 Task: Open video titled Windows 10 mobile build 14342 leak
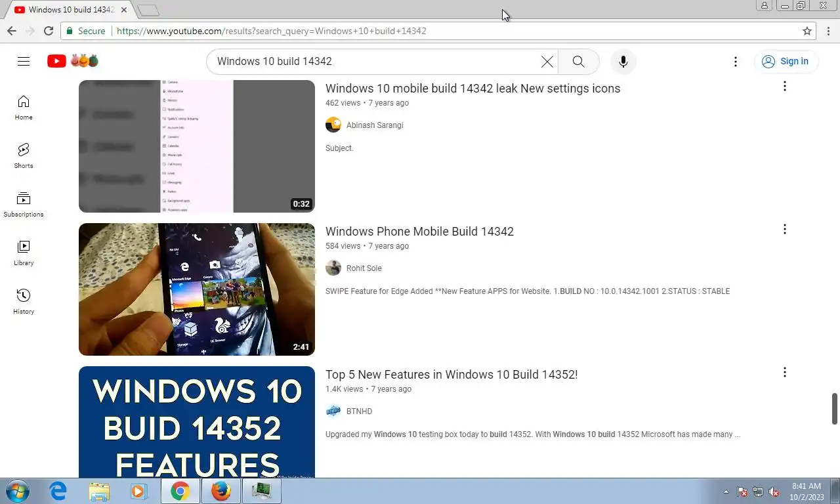point(472,89)
